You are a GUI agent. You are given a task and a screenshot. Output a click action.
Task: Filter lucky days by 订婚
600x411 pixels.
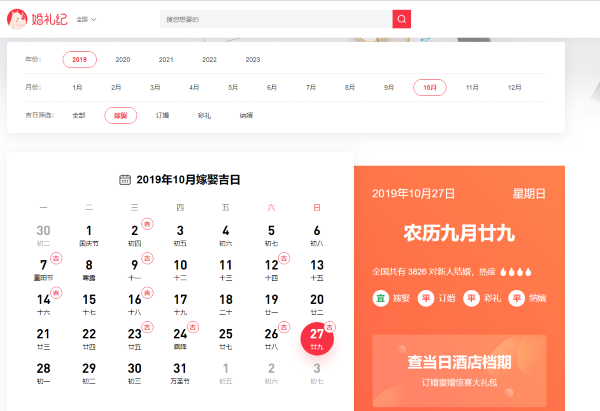click(x=163, y=115)
